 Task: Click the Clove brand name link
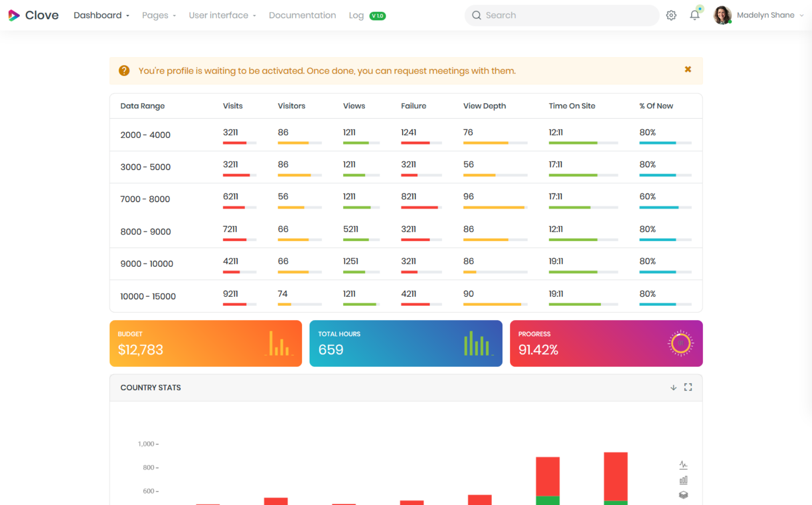click(42, 16)
